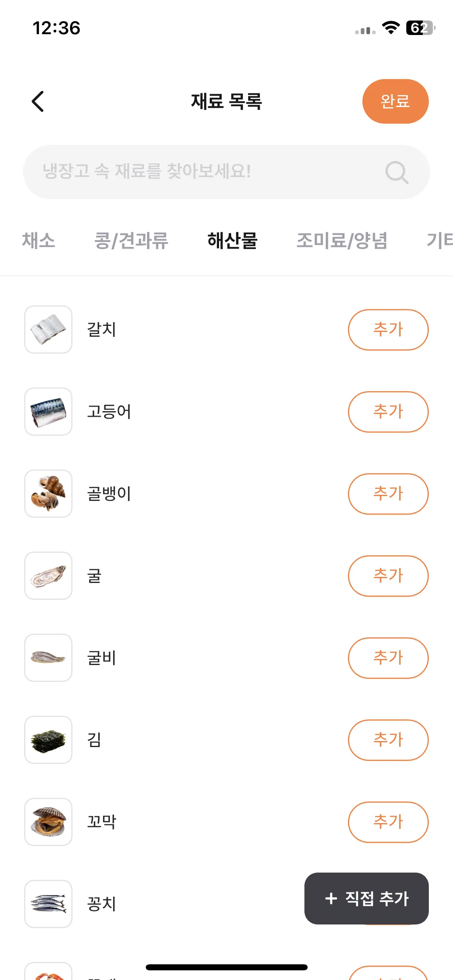The height and width of the screenshot is (980, 453).
Task: Confirm with the orange 완료 button
Action: [395, 101]
